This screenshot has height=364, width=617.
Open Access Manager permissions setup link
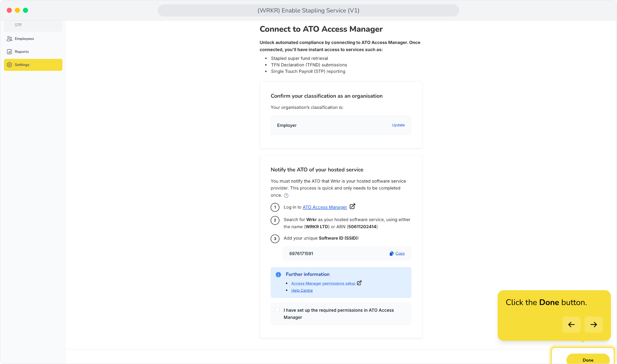[323, 283]
